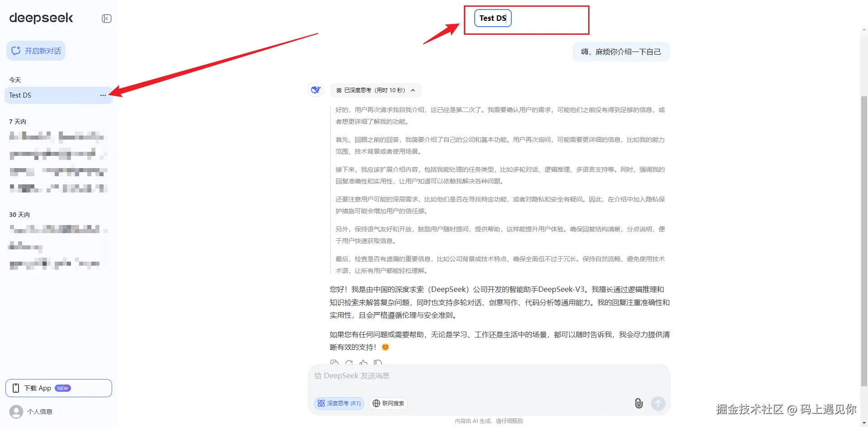Screen dimensions: 868x427
Task: Toggle 深度思考 (R1) mode
Action: click(x=339, y=404)
